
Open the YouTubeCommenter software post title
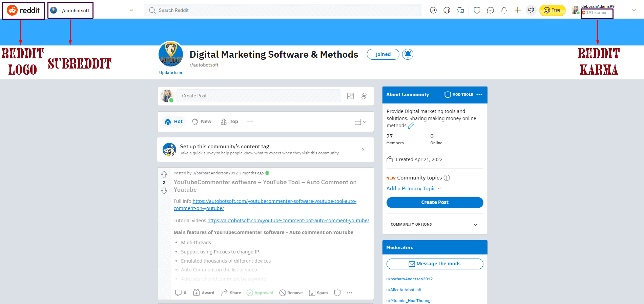265,186
